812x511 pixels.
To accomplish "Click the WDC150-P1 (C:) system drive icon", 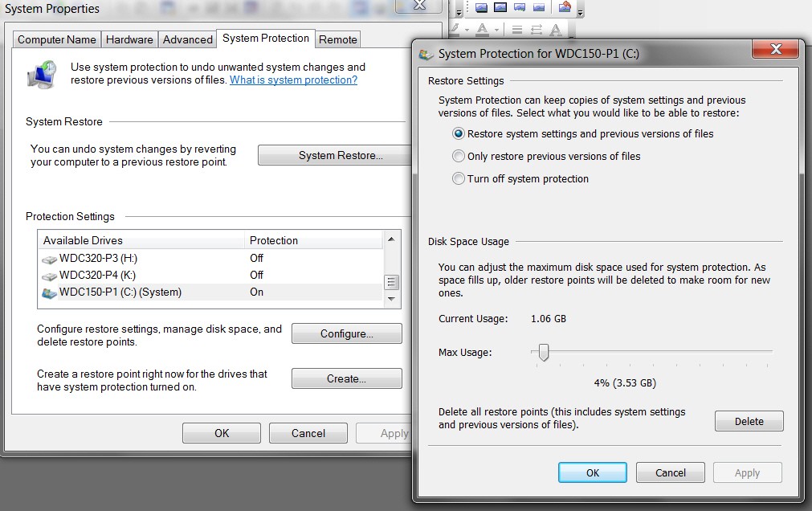I will tap(49, 292).
